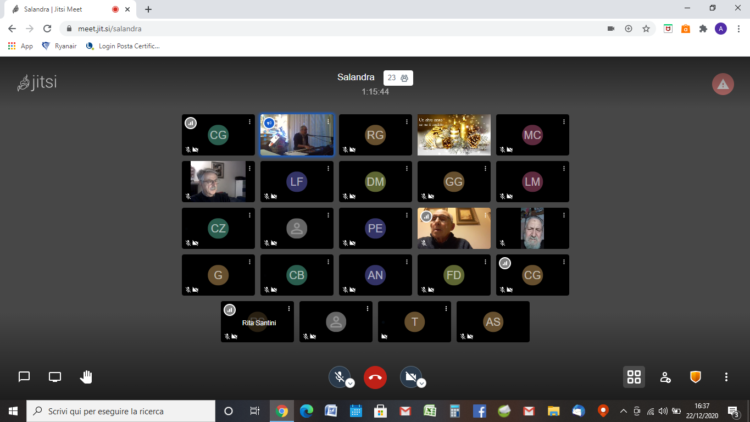Turn the camera on
Image resolution: width=750 pixels, height=422 pixels.
click(410, 377)
